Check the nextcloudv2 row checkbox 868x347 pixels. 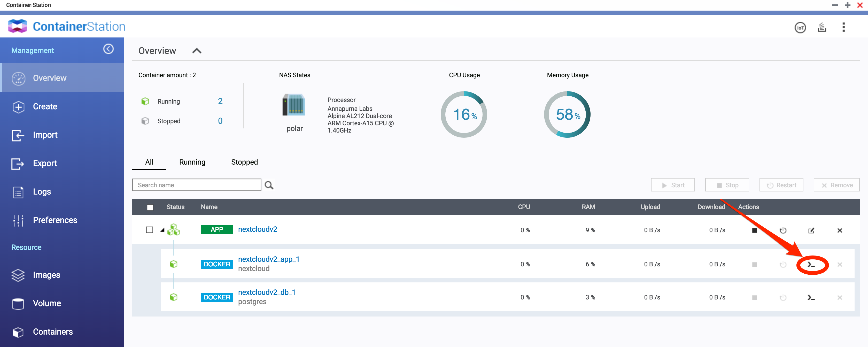[x=150, y=230]
